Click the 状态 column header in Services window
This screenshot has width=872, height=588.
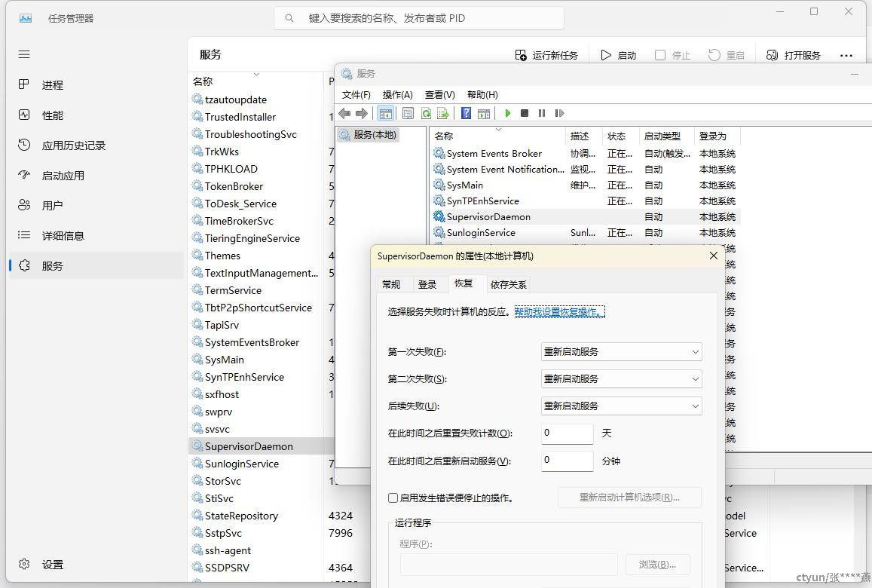coord(621,136)
